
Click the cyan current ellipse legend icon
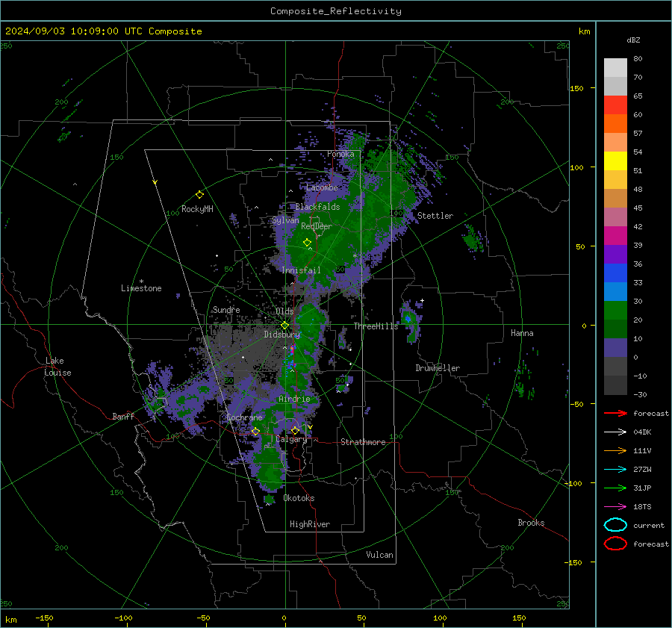point(615,525)
